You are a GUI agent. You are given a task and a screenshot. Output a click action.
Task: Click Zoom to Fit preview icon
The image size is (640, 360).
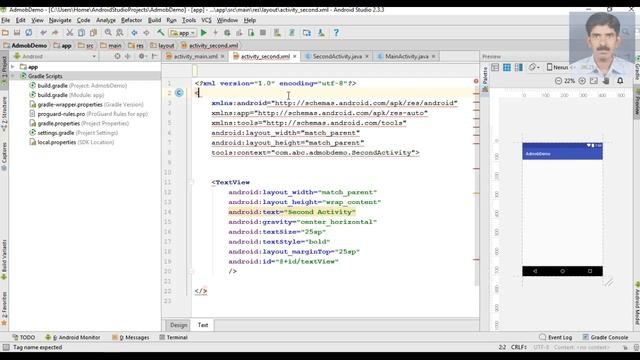click(594, 81)
